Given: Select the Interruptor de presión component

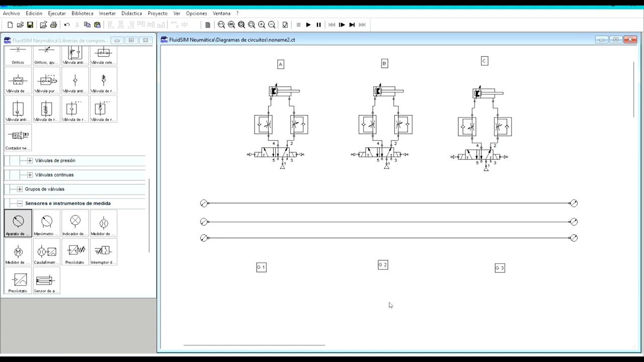Looking at the screenshot, I should [x=103, y=252].
